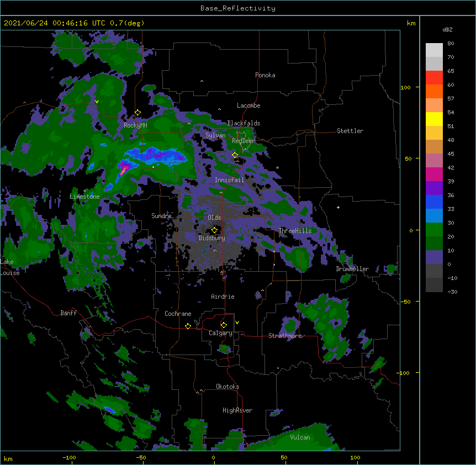The image size is (476, 465).
Task: Click the RockyMH label
Action: click(x=135, y=125)
